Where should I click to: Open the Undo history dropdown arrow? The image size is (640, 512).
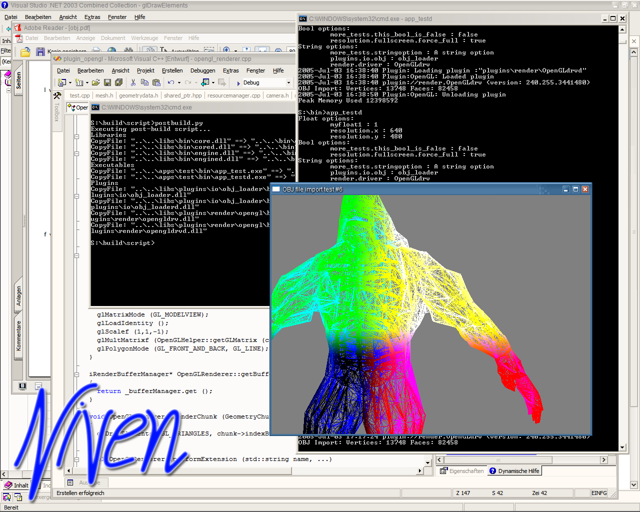(x=179, y=83)
